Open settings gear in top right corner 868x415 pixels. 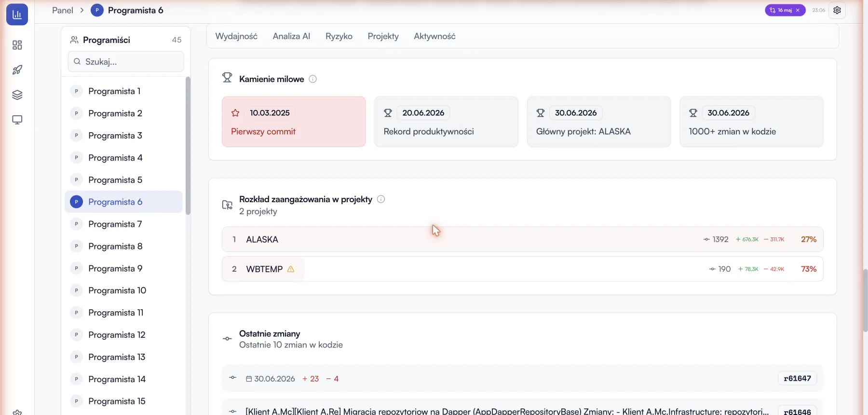(837, 10)
